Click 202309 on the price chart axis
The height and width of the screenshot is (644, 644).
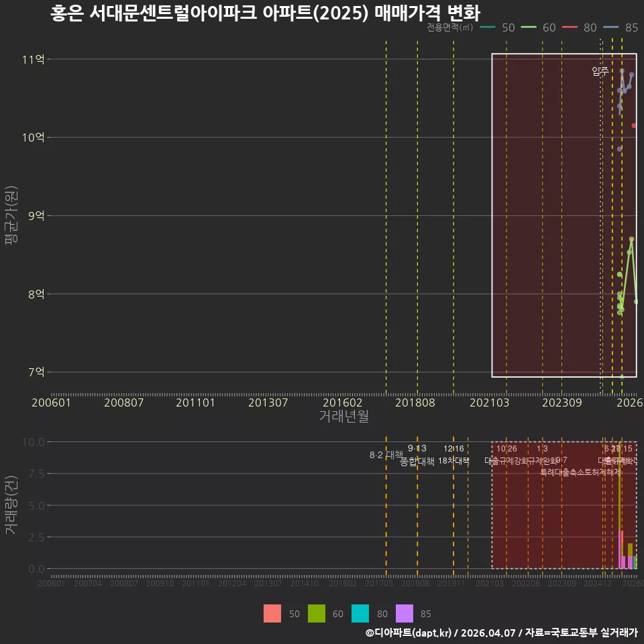(x=562, y=402)
